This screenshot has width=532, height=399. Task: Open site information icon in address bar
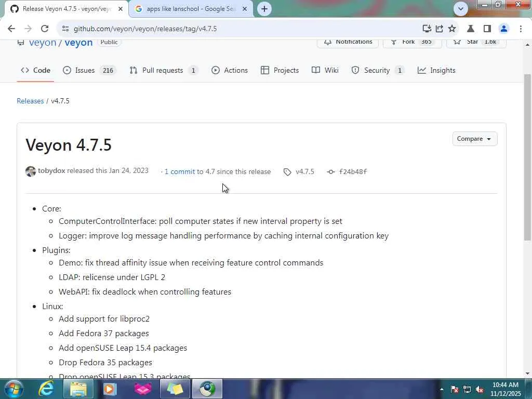65,29
